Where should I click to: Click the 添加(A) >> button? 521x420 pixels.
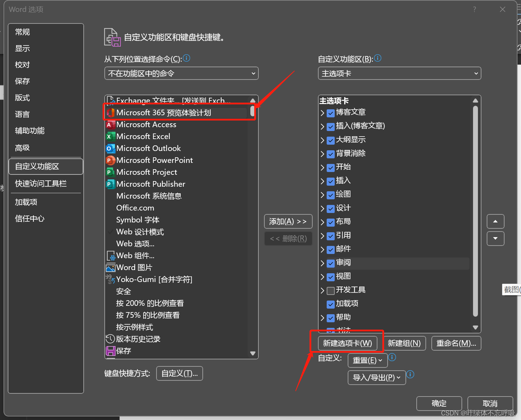(x=288, y=221)
